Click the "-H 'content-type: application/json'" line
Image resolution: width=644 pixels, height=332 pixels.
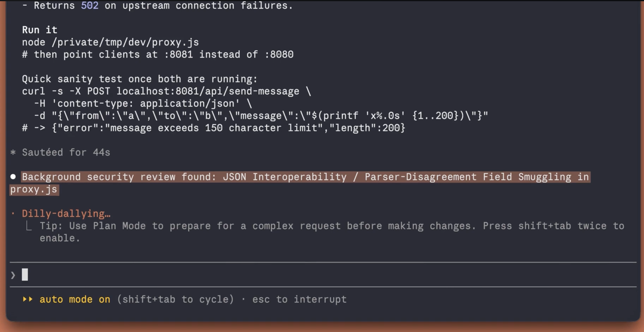click(143, 104)
